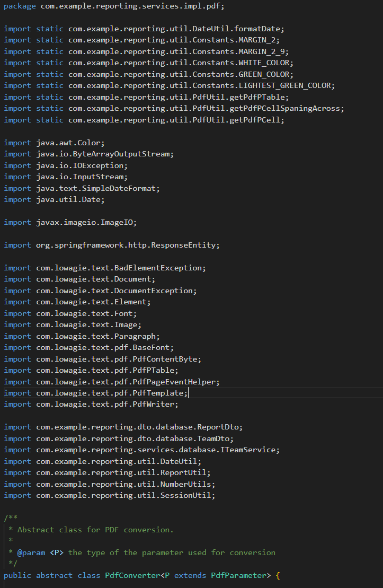Place cursor at end of PdfTemplate import
Viewport: 383px width, 588px height.
pyautogui.click(x=188, y=393)
